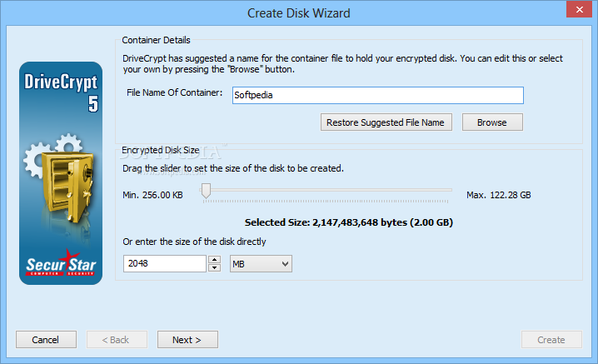This screenshot has width=598, height=364.
Task: Click the Min. 256.00 KB label
Action: (x=152, y=195)
